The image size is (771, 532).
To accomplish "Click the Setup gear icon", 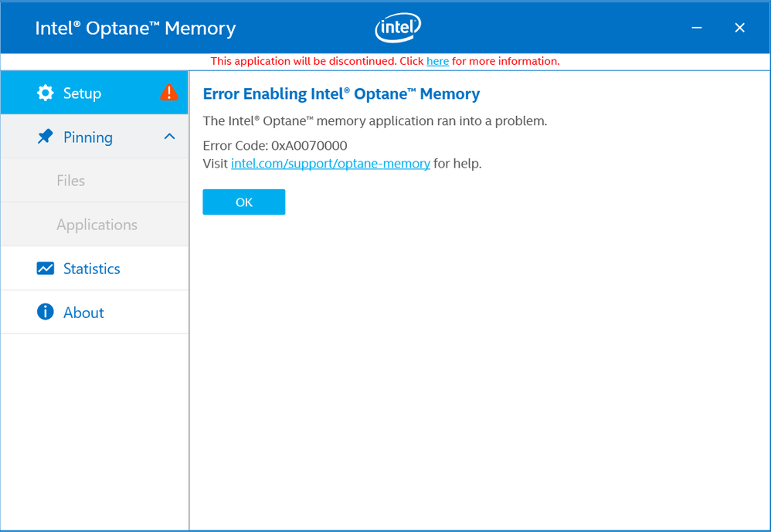I will 46,93.
